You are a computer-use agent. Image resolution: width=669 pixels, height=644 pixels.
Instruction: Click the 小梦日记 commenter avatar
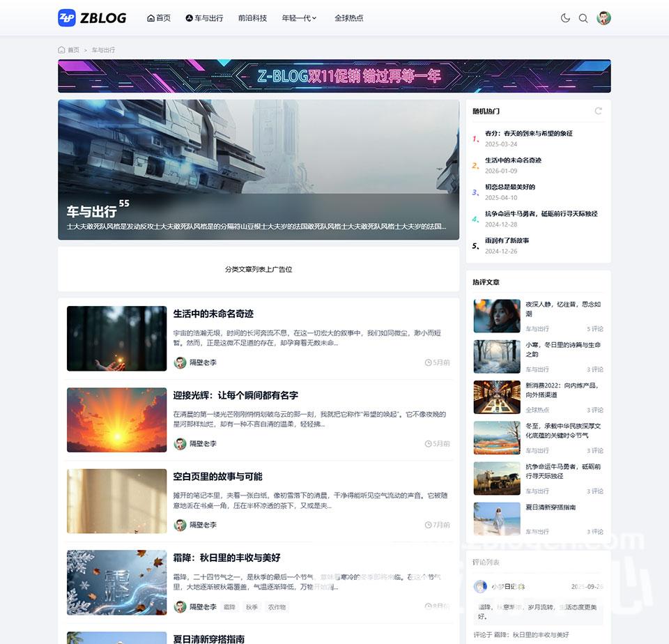click(x=480, y=586)
